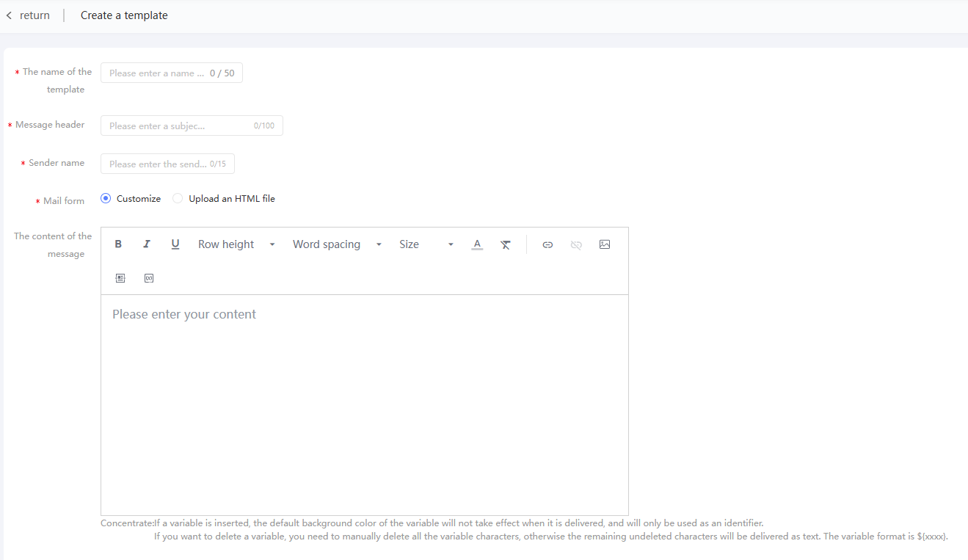Toggle italic formatting in the editor
The width and height of the screenshot is (968, 560).
147,244
